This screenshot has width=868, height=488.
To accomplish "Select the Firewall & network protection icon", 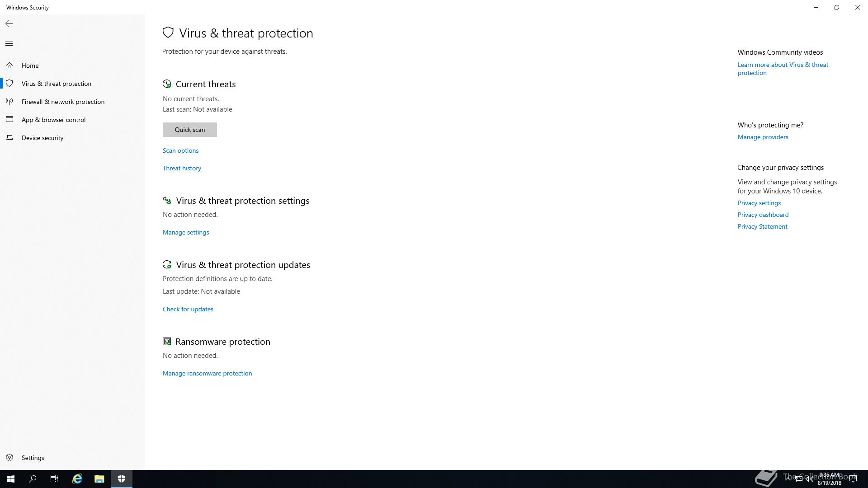I will click(9, 102).
